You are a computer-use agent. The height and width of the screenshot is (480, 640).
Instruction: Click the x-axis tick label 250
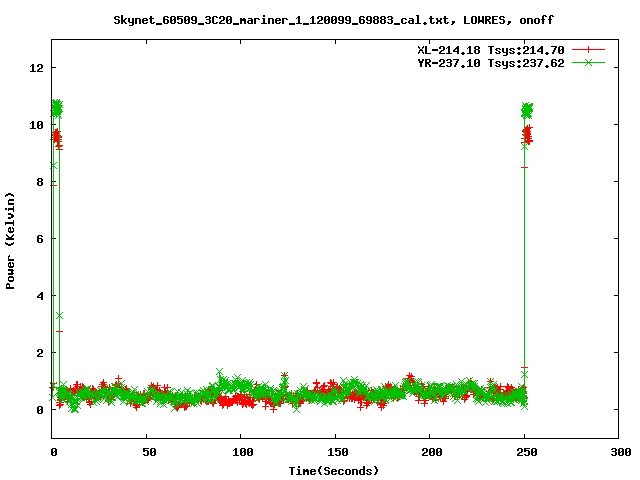[x=527, y=452]
